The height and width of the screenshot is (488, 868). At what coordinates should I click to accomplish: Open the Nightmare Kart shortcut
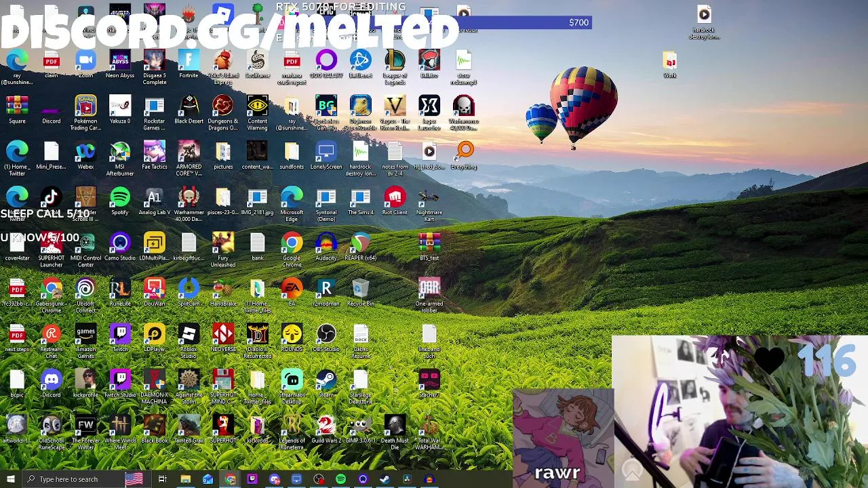(429, 203)
